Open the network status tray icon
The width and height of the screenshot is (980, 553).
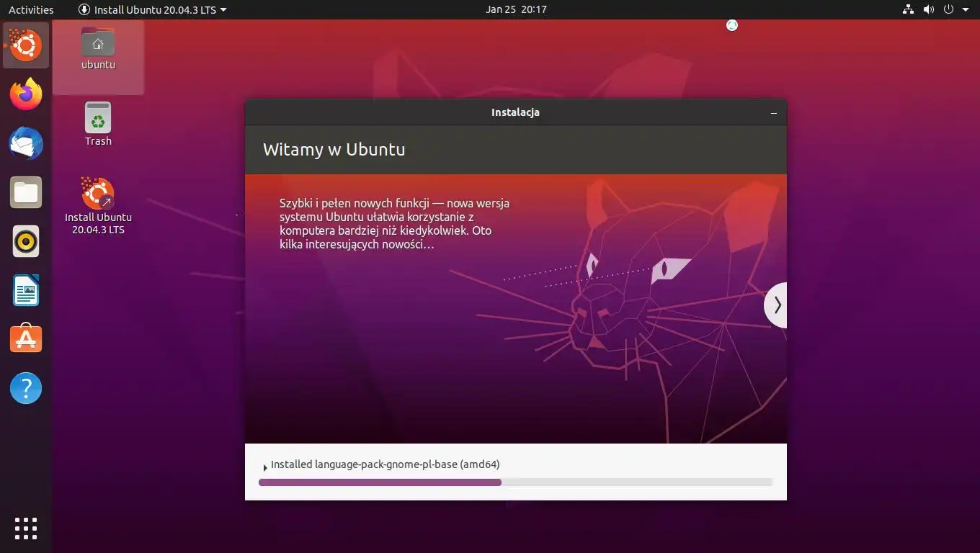pyautogui.click(x=908, y=9)
